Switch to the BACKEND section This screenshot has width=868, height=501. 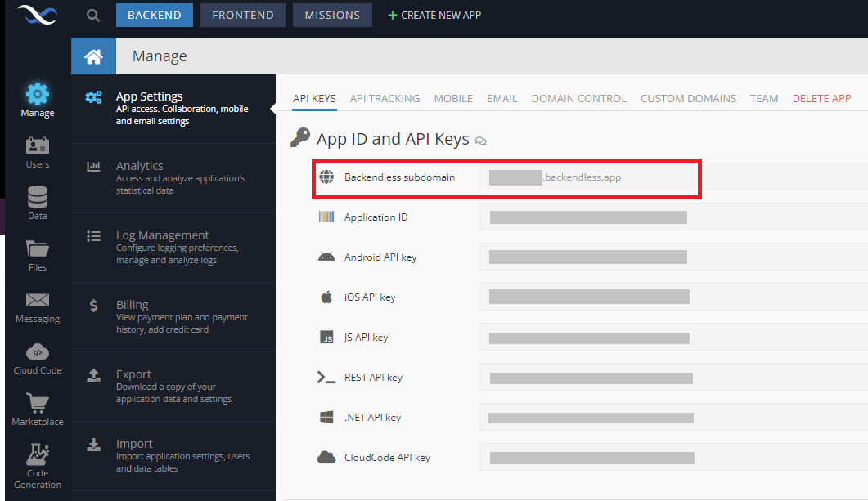coord(155,15)
